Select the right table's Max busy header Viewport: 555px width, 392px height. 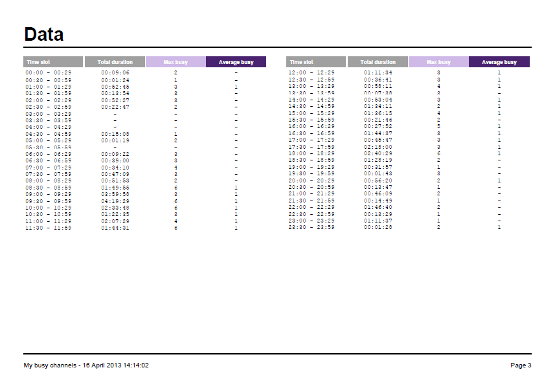coord(438,62)
